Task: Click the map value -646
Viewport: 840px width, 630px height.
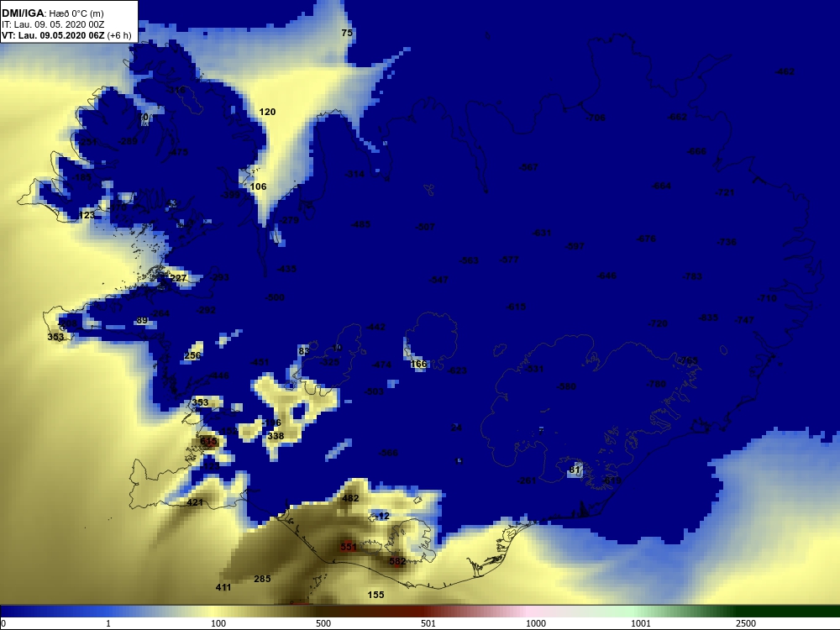Action: coord(606,276)
